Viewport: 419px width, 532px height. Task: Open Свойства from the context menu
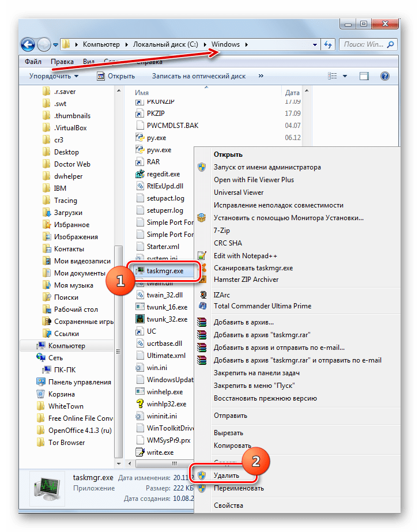tap(228, 505)
